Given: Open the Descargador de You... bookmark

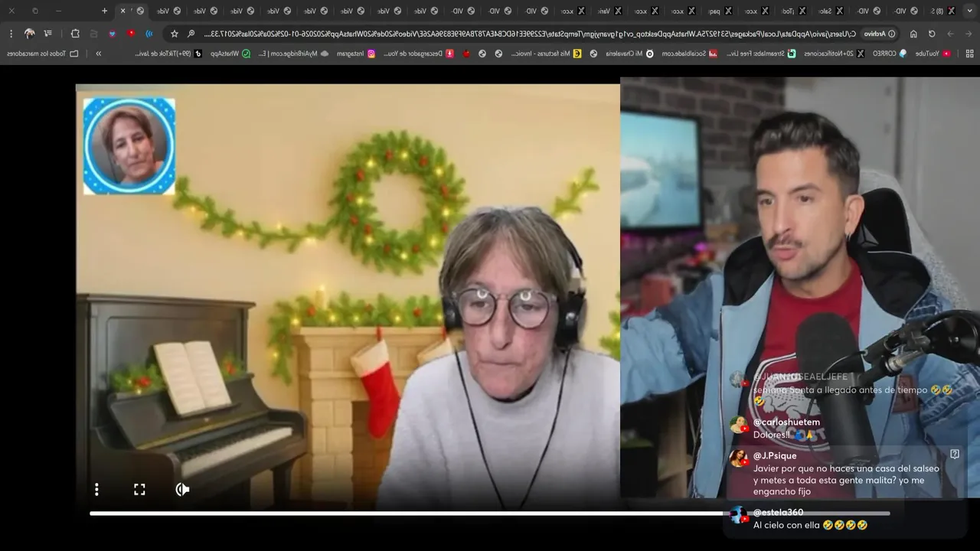Looking at the screenshot, I should (x=418, y=54).
